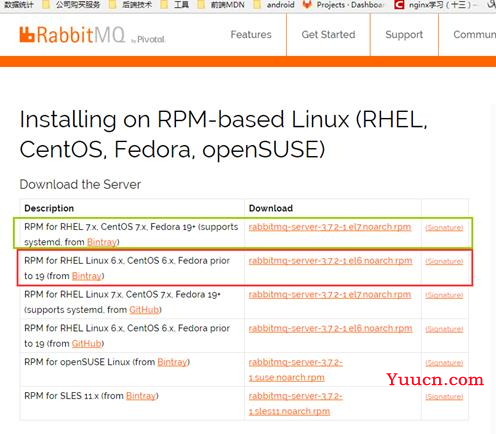The height and width of the screenshot is (434, 496).
Task: Click the RabbitMQ logo
Action: (72, 35)
